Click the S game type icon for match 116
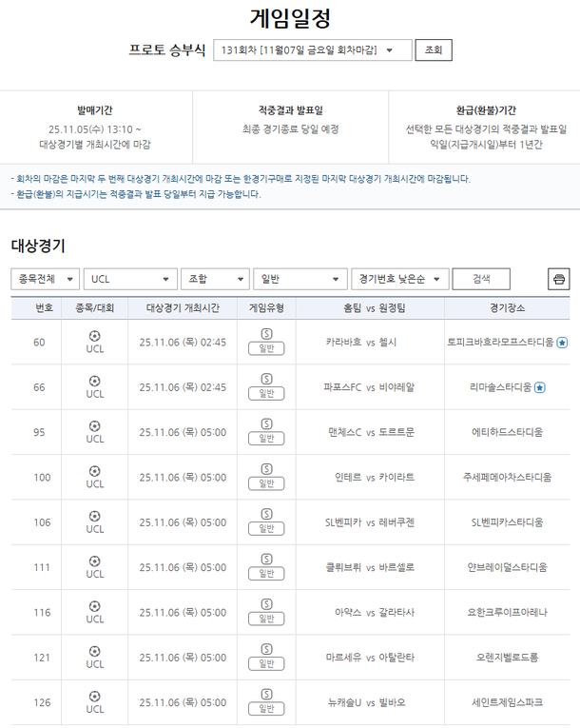Image resolution: width=580 pixels, height=728 pixels. click(x=266, y=604)
